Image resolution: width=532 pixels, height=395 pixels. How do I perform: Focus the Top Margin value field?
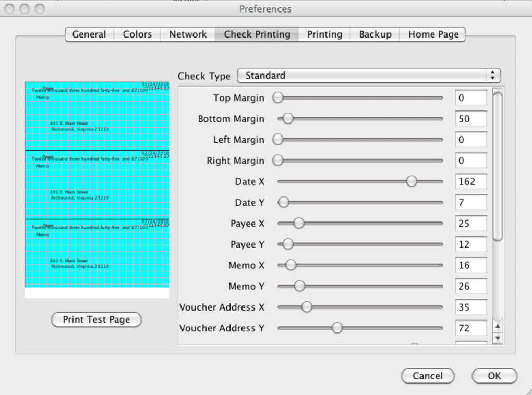[x=471, y=97]
